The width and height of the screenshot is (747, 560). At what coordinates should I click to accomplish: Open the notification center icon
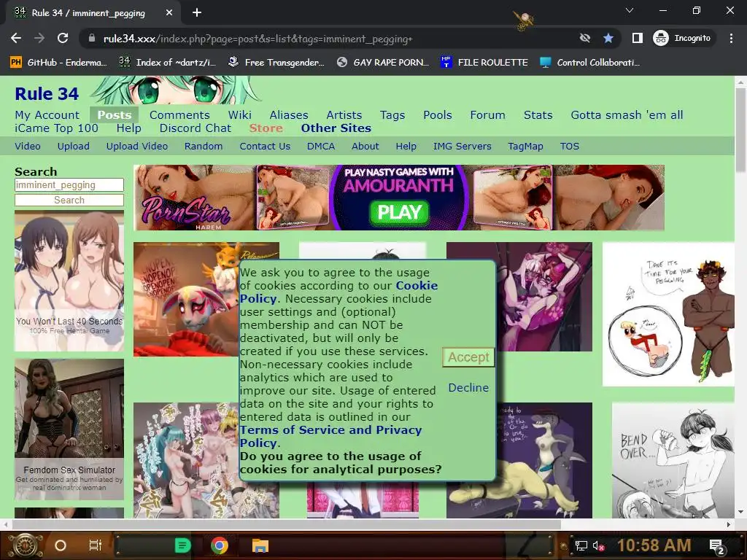click(x=716, y=545)
